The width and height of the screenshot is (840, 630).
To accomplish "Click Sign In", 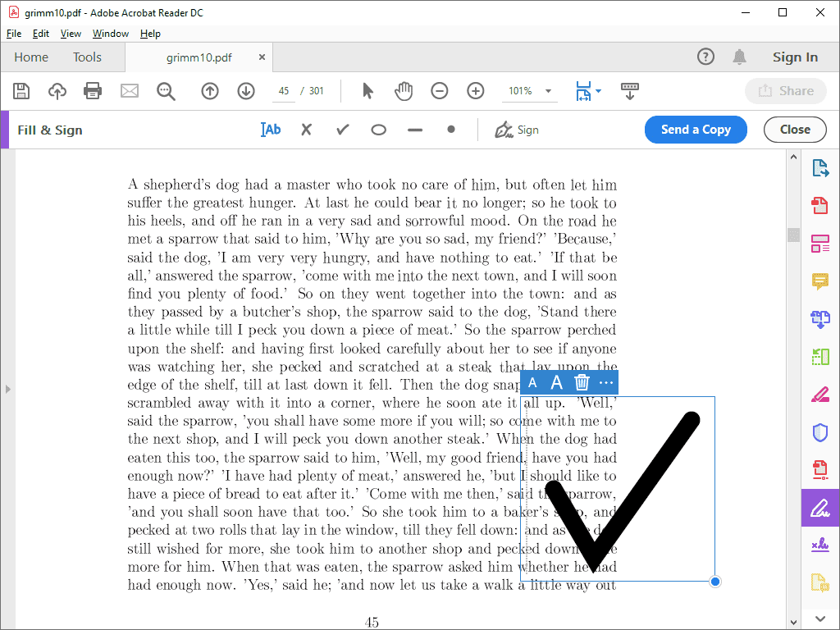I will coord(795,57).
